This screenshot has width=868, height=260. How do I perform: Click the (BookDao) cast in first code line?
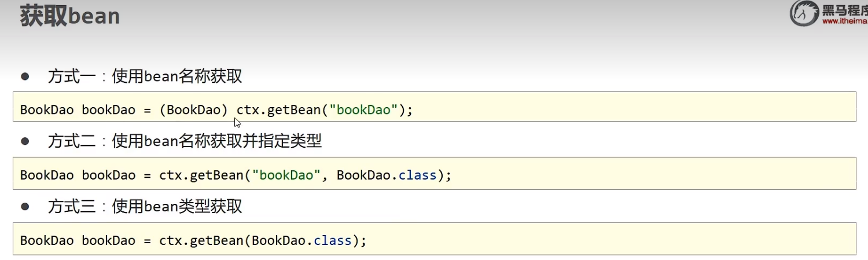(x=194, y=110)
